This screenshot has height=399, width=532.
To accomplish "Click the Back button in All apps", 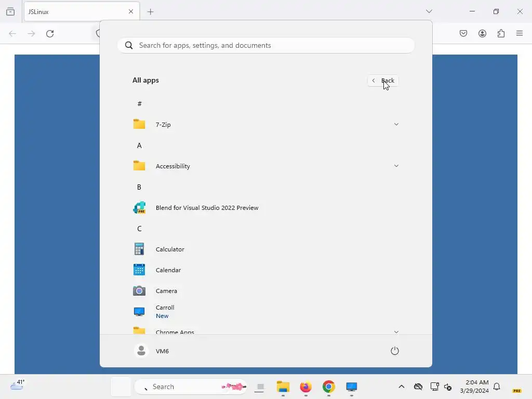I will tap(383, 81).
